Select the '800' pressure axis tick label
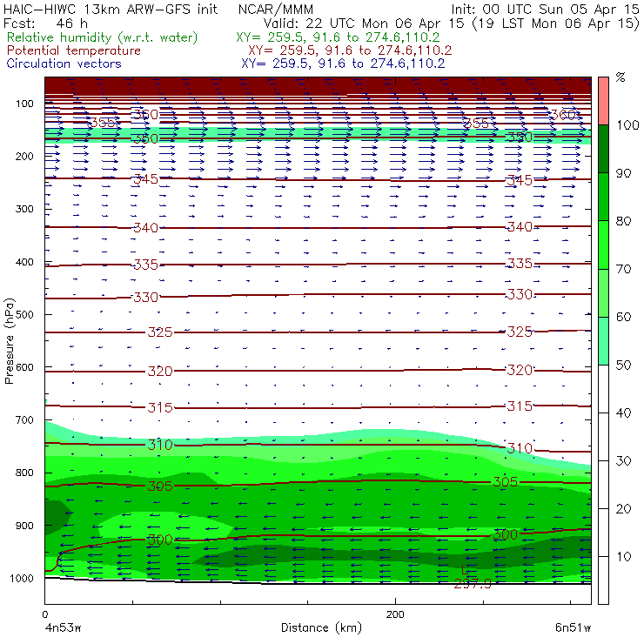The height and width of the screenshot is (644, 644). 24,473
